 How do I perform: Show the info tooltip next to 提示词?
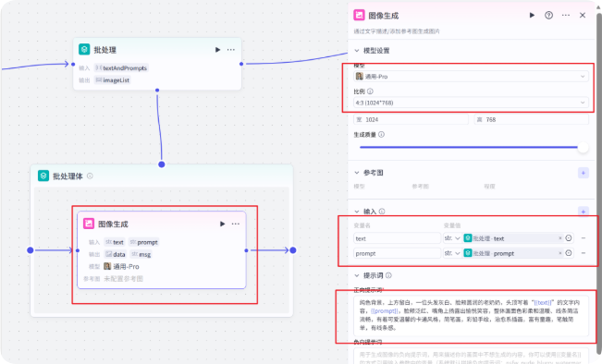[x=388, y=275]
